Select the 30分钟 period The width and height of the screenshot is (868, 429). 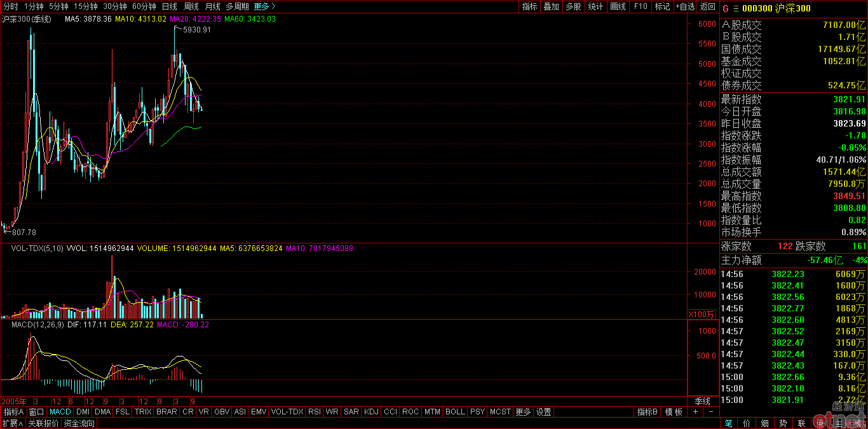coord(115,6)
